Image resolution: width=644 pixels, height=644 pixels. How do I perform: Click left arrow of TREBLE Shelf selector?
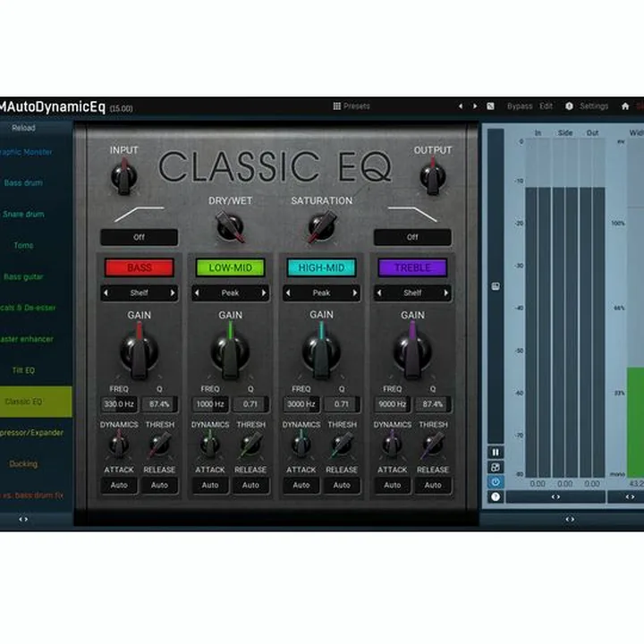[x=379, y=292]
